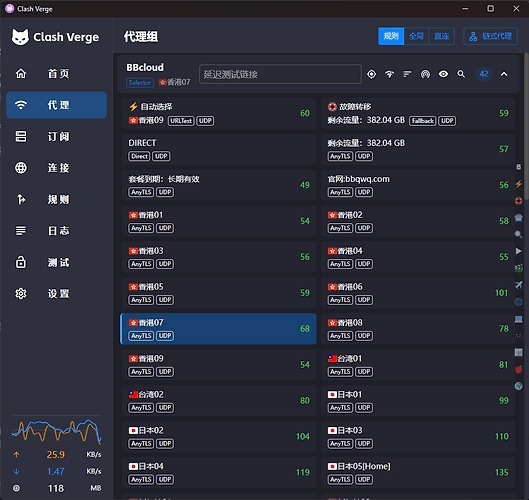Image resolution: width=529 pixels, height=500 pixels.
Task: Jump to group with window grid rail icon
Action: 519,353
